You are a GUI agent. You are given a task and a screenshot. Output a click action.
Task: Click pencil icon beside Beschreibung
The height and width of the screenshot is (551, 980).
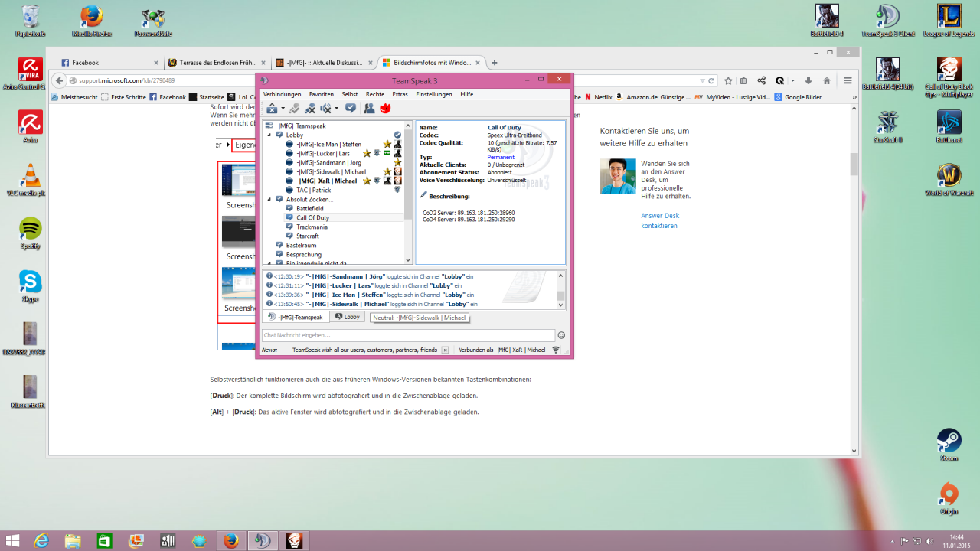[423, 195]
